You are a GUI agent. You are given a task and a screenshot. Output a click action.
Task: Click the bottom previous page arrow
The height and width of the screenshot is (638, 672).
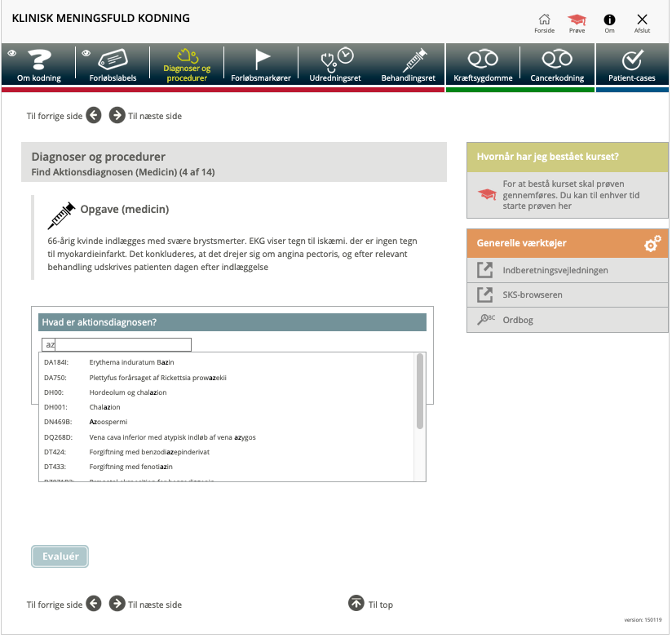coord(94,604)
